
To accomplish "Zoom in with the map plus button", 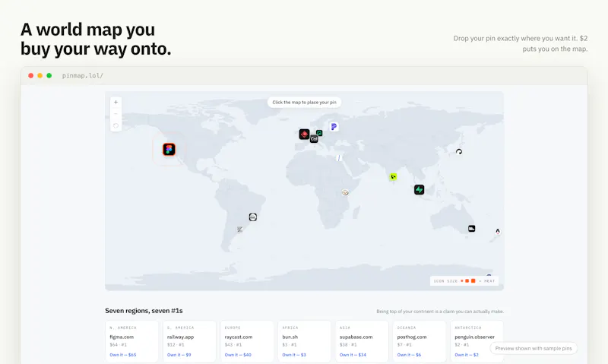I will click(116, 103).
